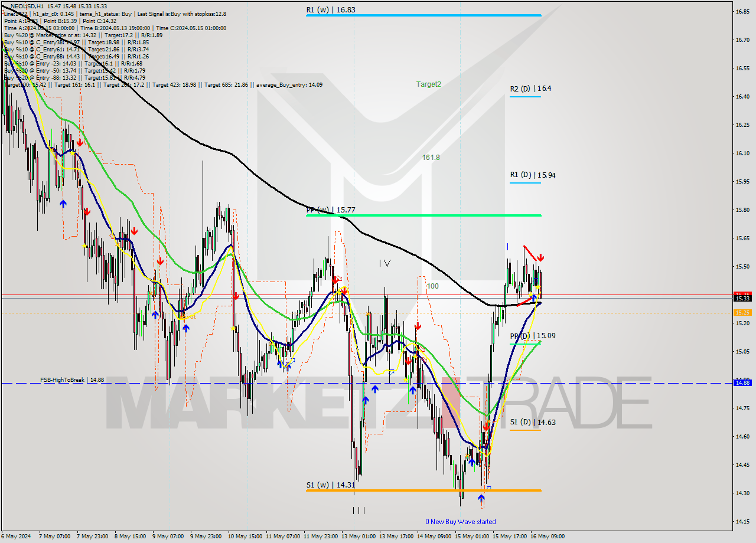Click the 'FSB-HighToBreak | 14.88' label
756x543 pixels.
[72, 380]
